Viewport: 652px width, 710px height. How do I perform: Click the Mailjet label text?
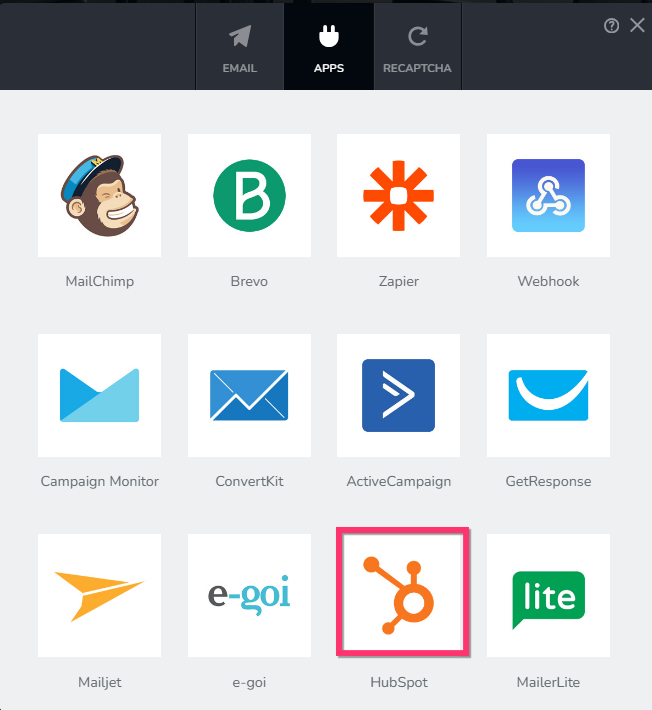pos(100,682)
